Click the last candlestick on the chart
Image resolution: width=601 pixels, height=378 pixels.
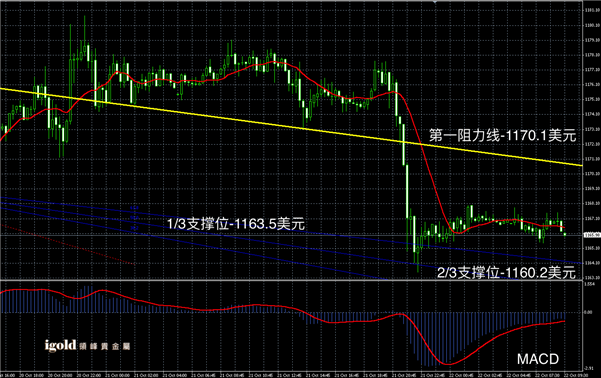tap(565, 234)
